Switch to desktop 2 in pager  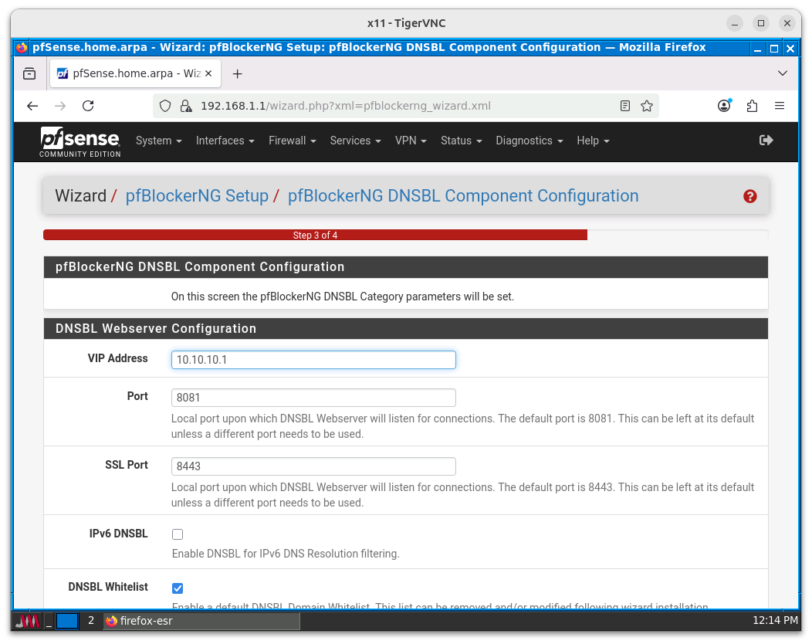90,621
